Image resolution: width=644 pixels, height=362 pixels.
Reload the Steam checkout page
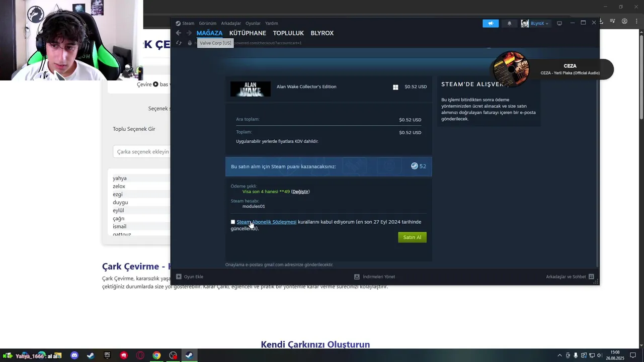click(179, 43)
